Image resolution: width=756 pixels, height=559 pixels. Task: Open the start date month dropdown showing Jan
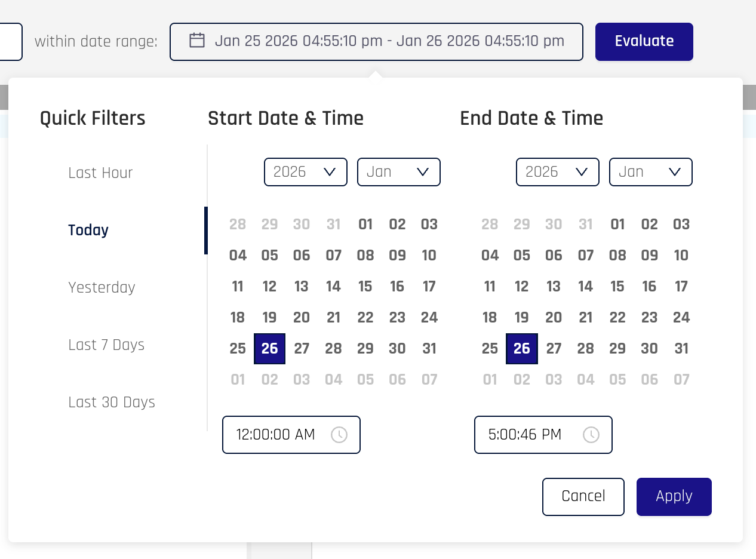coord(398,172)
